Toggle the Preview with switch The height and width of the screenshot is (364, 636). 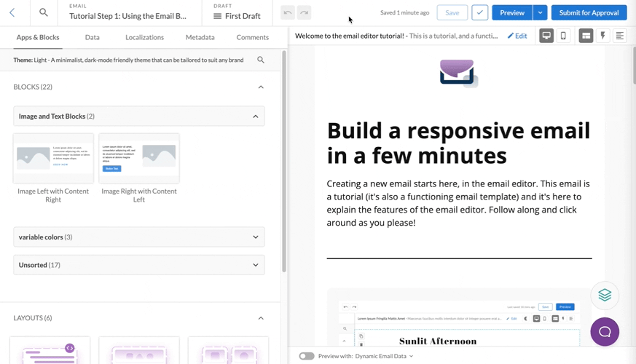[307, 356]
